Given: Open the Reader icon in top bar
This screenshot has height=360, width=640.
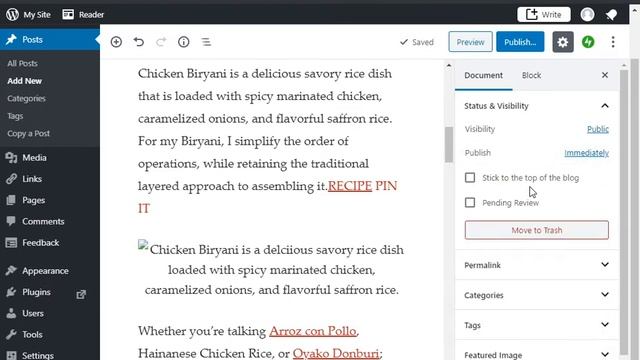Looking at the screenshot, I should [68, 14].
